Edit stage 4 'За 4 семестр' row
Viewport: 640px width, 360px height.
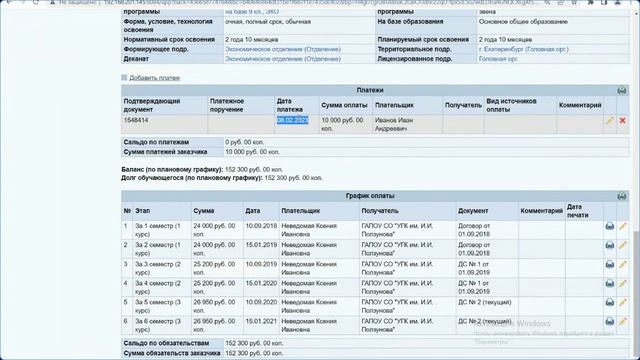622,283
